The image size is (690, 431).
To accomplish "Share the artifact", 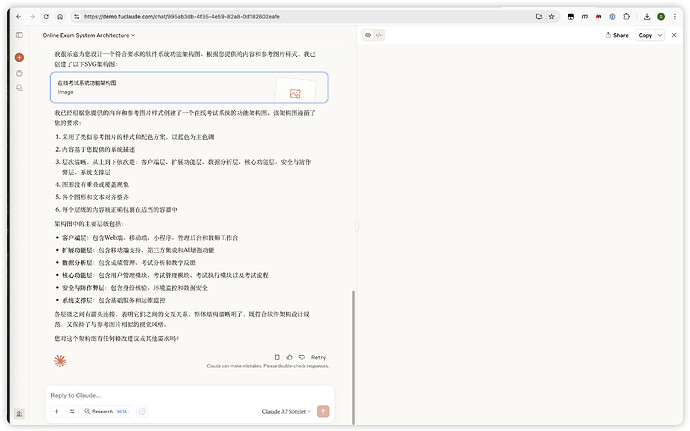I will pyautogui.click(x=617, y=35).
